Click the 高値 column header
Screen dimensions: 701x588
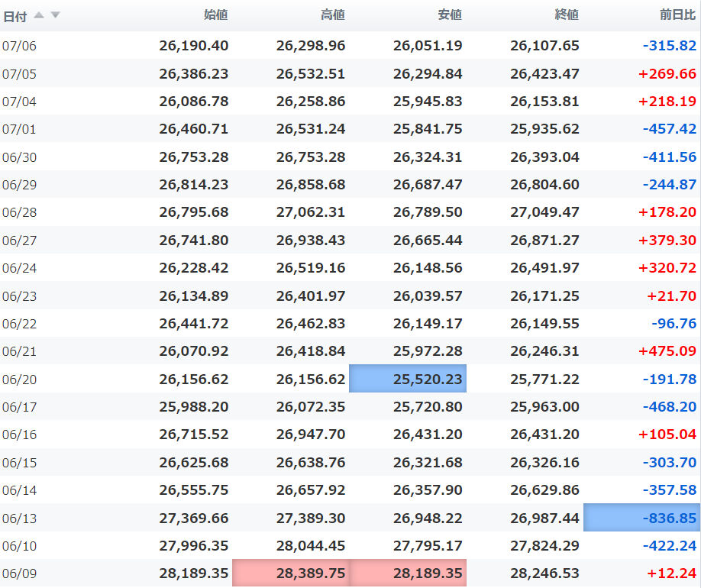point(333,15)
